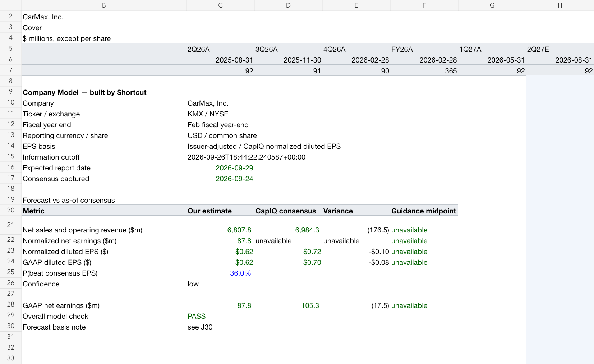Click the 'Feb fiscal year-end' value cell
594x364 pixels.
pos(220,125)
